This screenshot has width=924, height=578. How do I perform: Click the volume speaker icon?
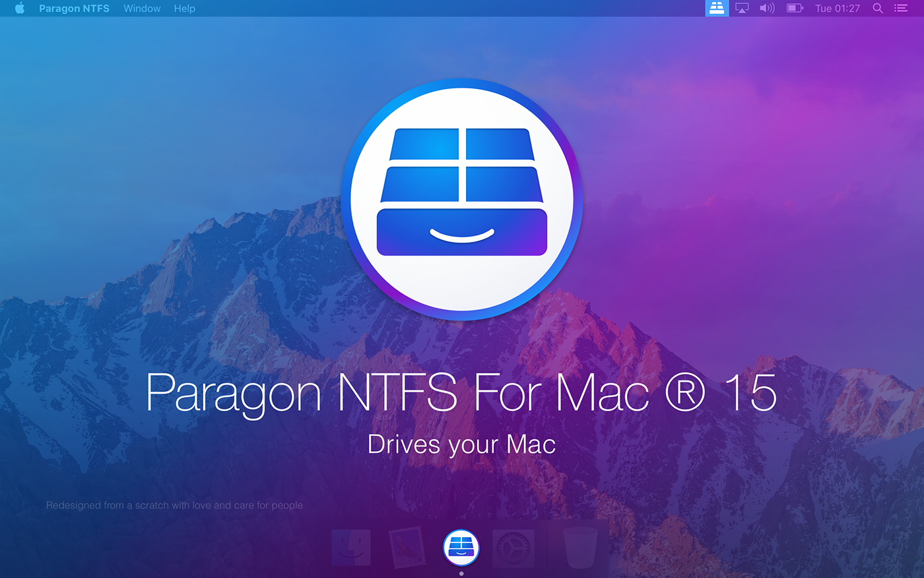pos(767,9)
